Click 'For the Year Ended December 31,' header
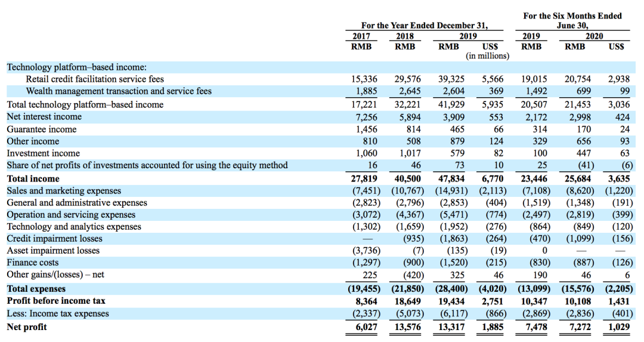 (425, 25)
